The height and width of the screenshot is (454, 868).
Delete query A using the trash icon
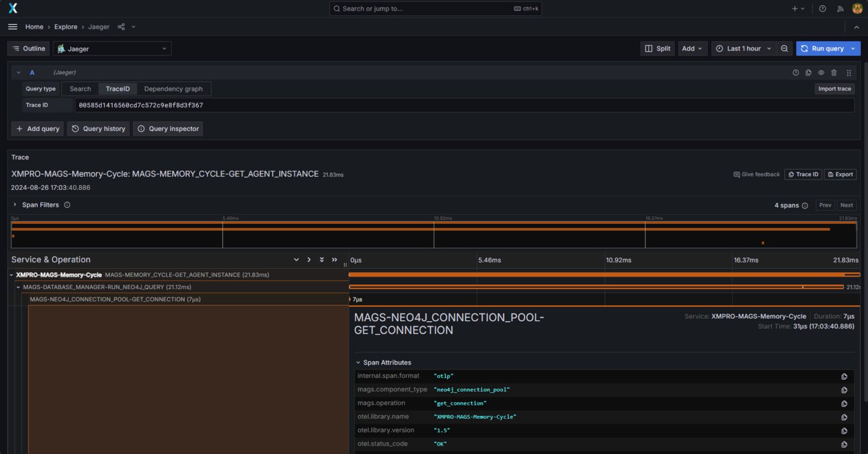(x=834, y=72)
